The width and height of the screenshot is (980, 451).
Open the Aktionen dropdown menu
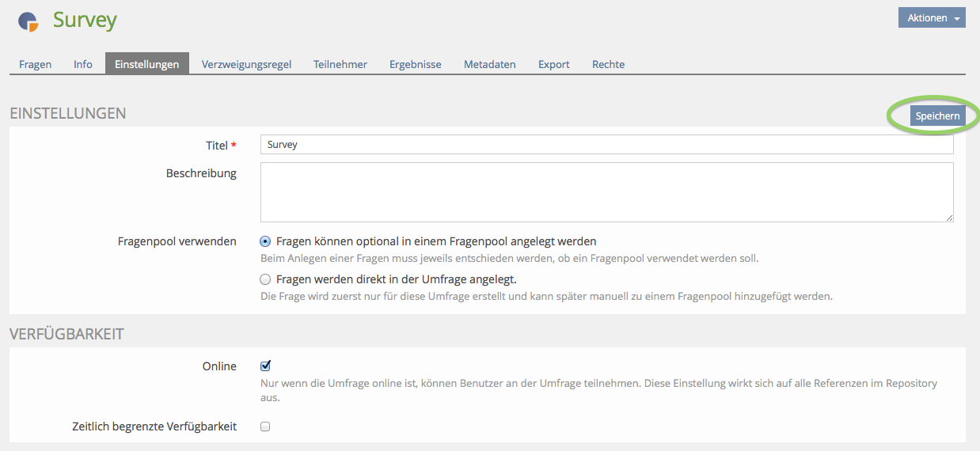931,18
